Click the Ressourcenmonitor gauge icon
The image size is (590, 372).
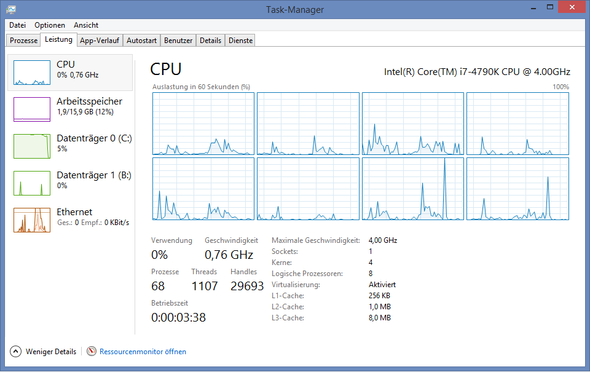point(91,351)
